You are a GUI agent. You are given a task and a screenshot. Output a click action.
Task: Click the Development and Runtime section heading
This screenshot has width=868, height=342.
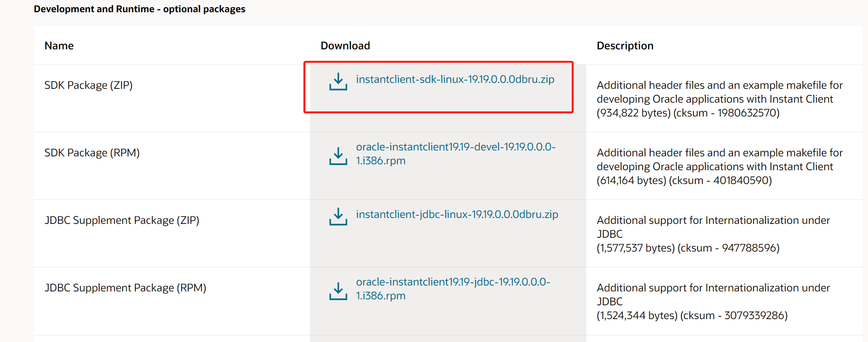[140, 9]
